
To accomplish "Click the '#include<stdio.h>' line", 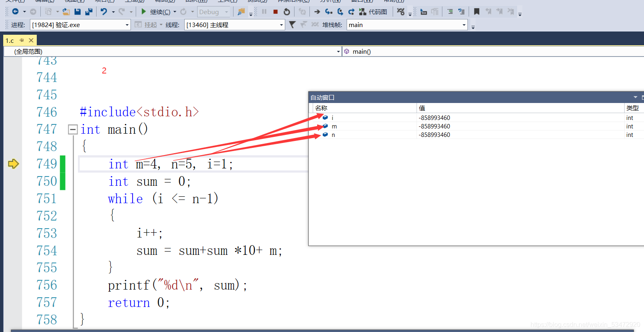I will tap(139, 112).
